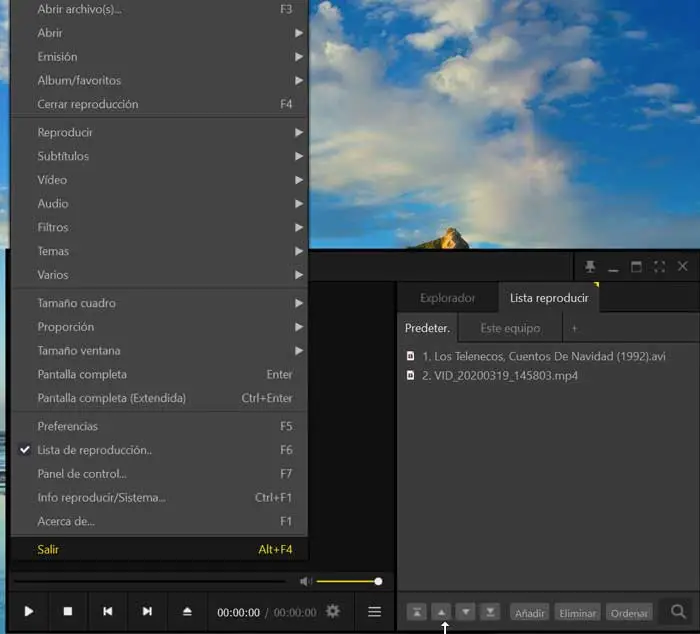Move selected item to top of playlist
Screen dimensions: 700x634
pyautogui.click(x=417, y=612)
